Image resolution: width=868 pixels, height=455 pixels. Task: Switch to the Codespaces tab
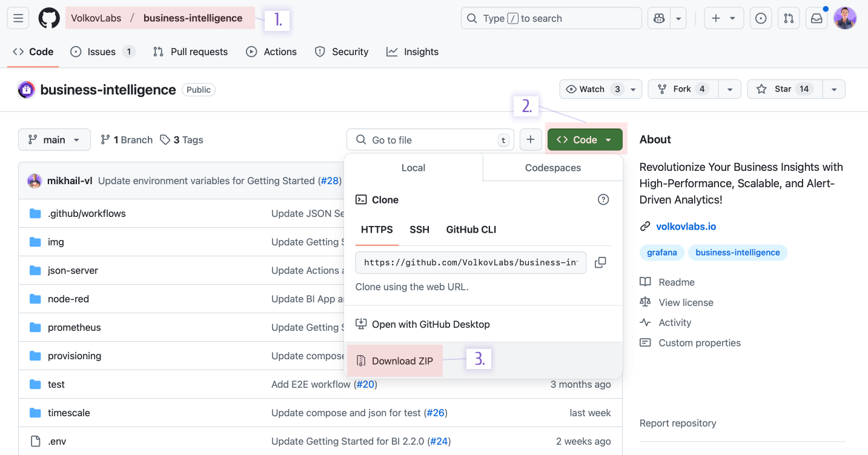553,168
